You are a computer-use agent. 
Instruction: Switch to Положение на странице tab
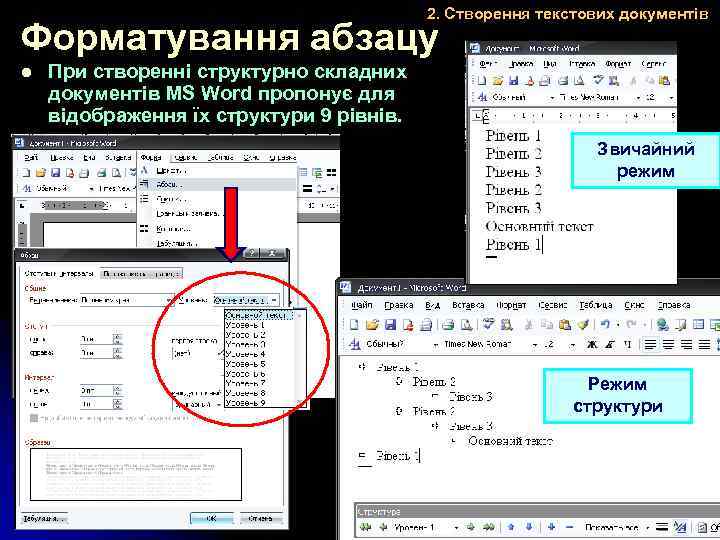click(x=141, y=274)
